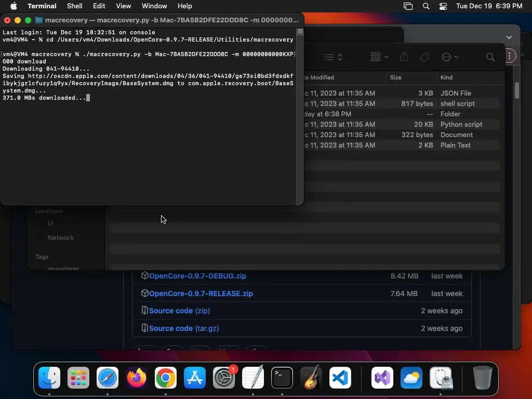Click Terminal scrollbar top marker
This screenshot has width=532, height=399.
(300, 32)
